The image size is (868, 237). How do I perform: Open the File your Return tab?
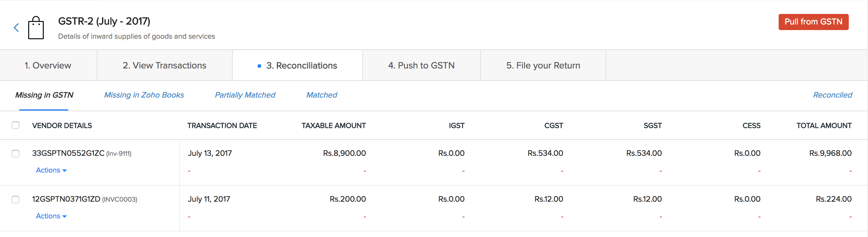543,65
